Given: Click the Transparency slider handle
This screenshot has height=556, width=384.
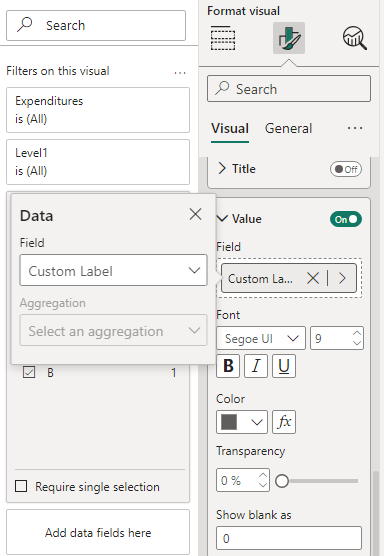Looking at the screenshot, I should (282, 481).
